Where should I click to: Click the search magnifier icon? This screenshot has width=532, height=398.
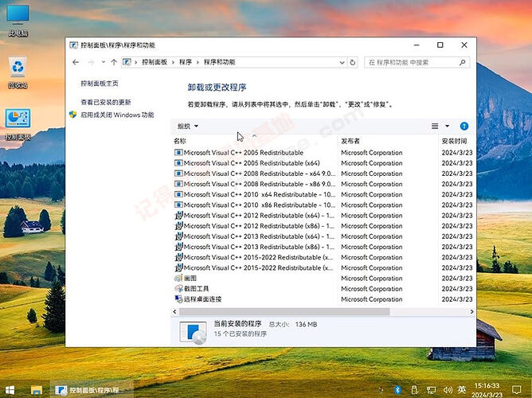462,62
